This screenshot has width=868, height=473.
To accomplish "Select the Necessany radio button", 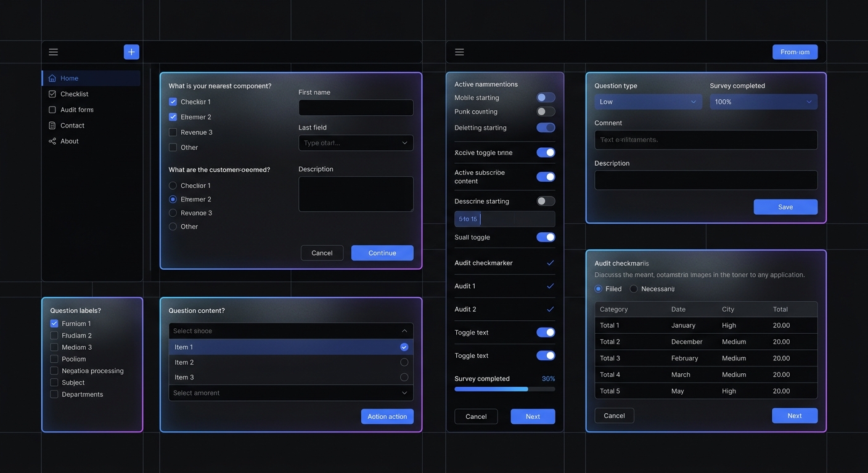I will tap(634, 289).
